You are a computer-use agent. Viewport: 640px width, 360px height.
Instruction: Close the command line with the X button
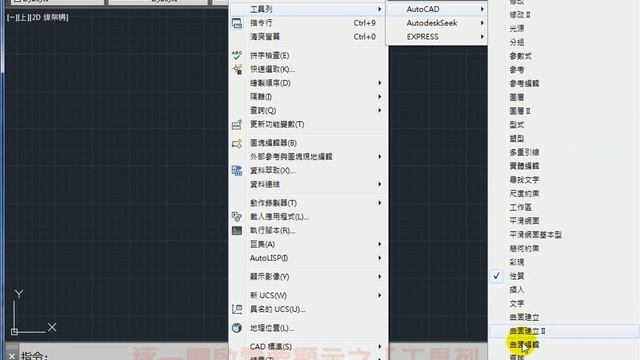click(x=12, y=356)
